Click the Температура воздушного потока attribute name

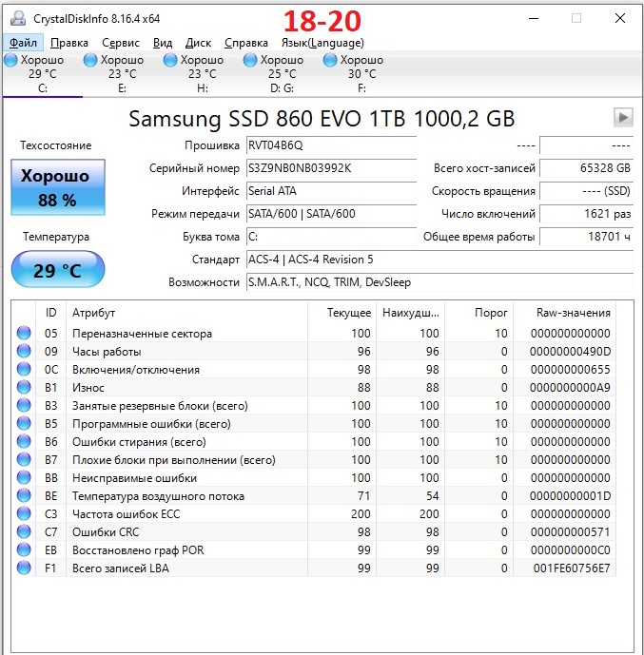[x=158, y=496]
